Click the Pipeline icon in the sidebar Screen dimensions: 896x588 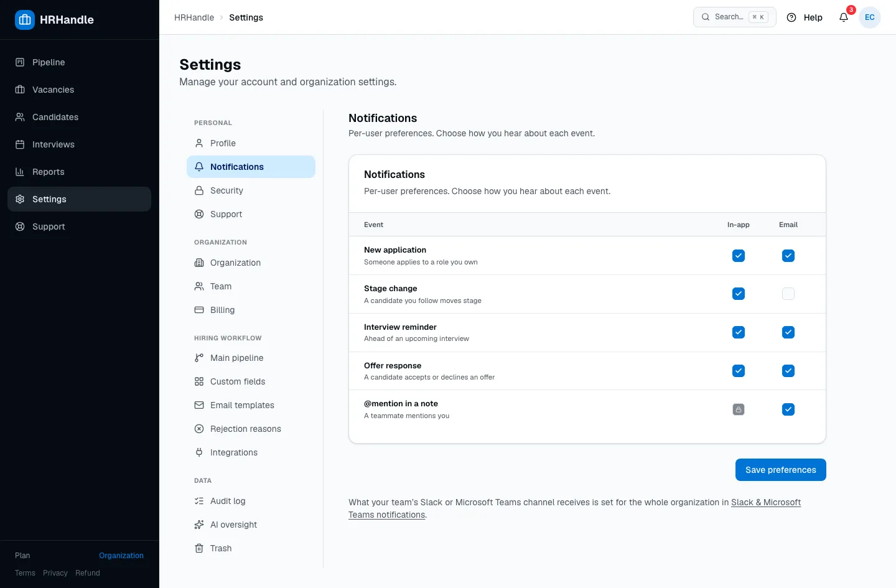(x=20, y=62)
